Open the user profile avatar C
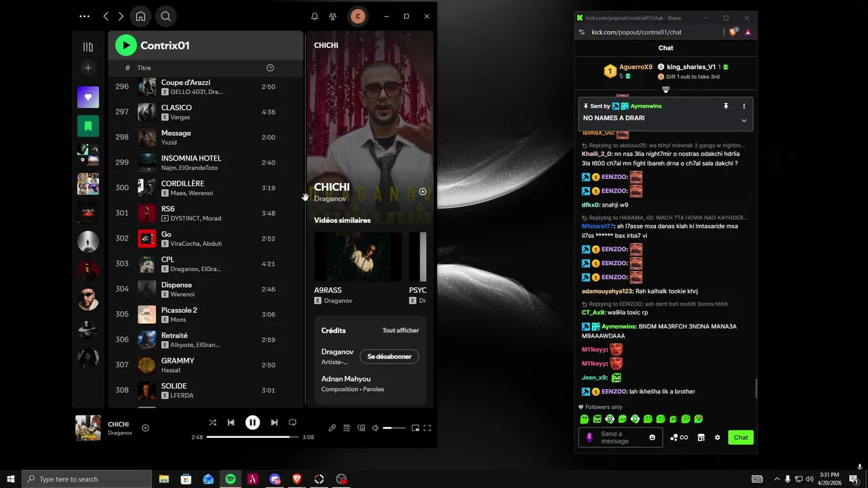This screenshot has height=488, width=868. pos(357,16)
